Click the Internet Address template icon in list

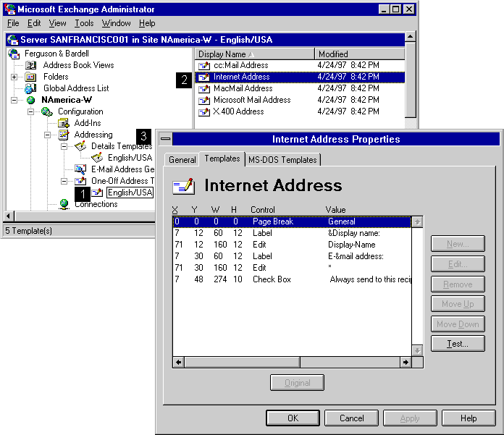coord(204,77)
